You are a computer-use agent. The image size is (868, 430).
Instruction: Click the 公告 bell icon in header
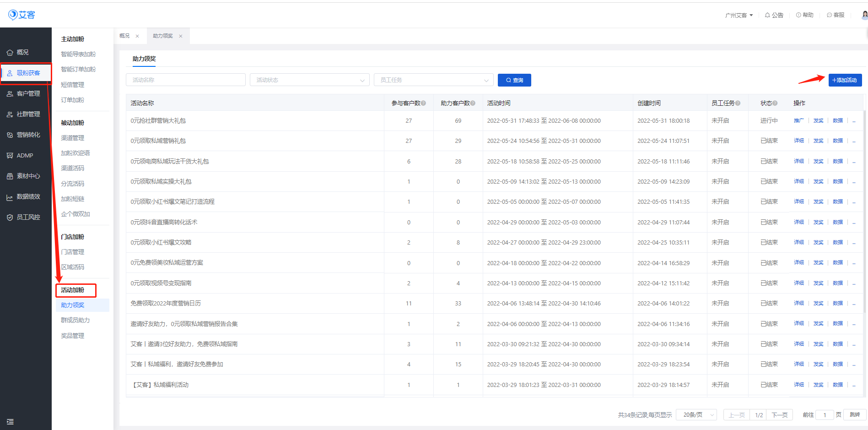tap(767, 15)
